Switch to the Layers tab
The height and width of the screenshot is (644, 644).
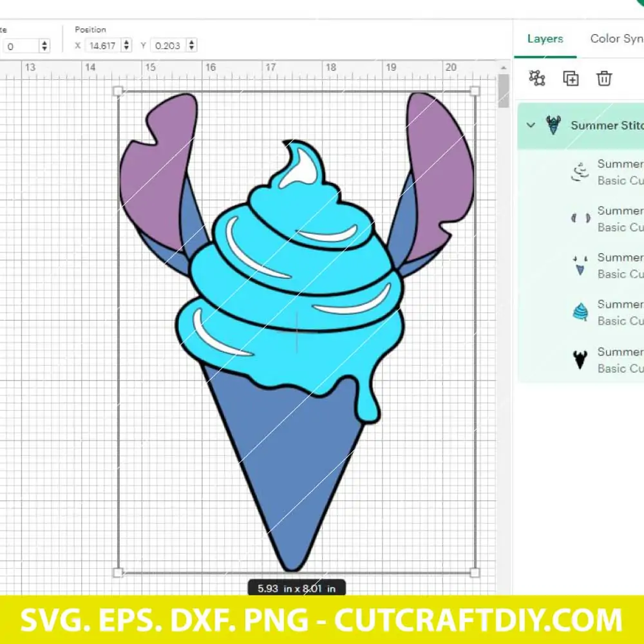545,39
